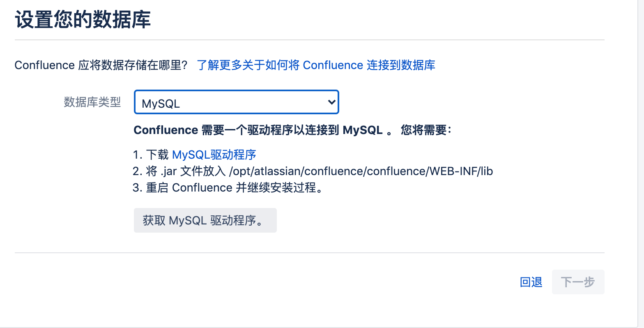Click the 设置您的数据库 page heading

click(x=83, y=19)
